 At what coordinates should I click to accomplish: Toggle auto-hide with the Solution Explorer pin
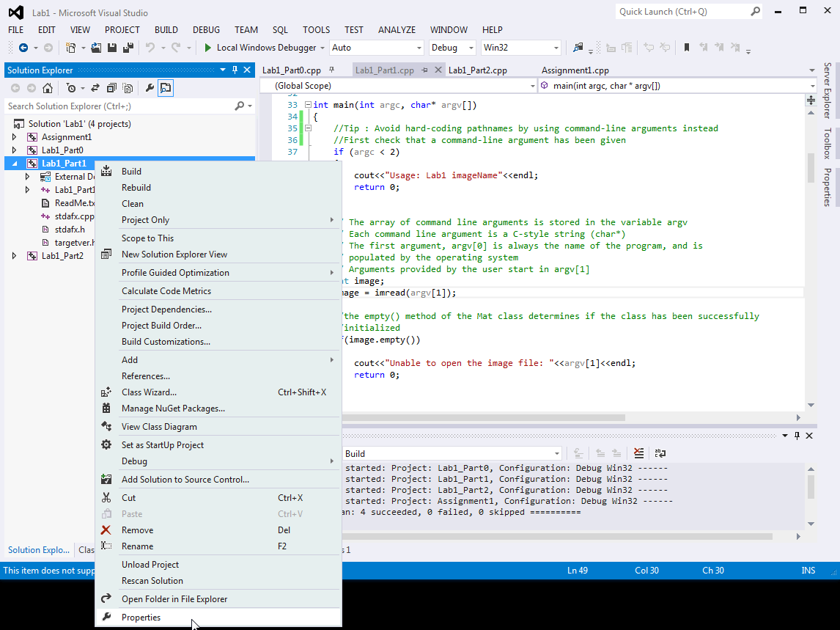pos(233,70)
